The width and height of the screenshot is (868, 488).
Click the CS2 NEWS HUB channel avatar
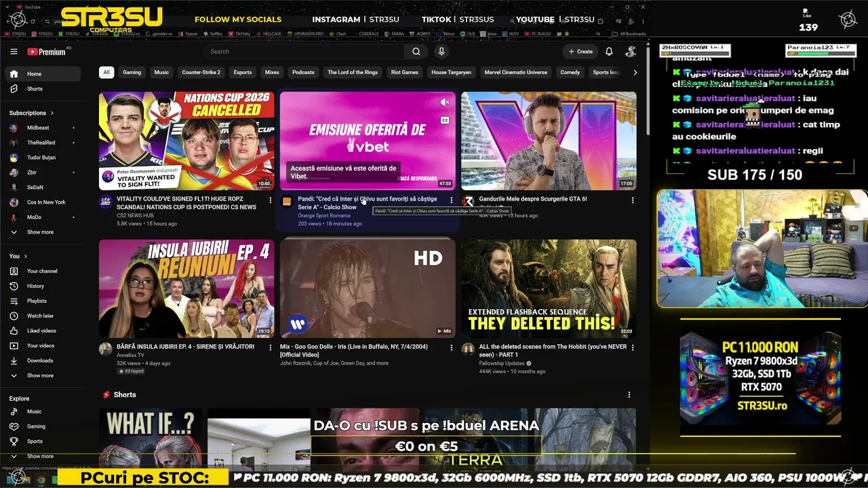click(x=106, y=201)
